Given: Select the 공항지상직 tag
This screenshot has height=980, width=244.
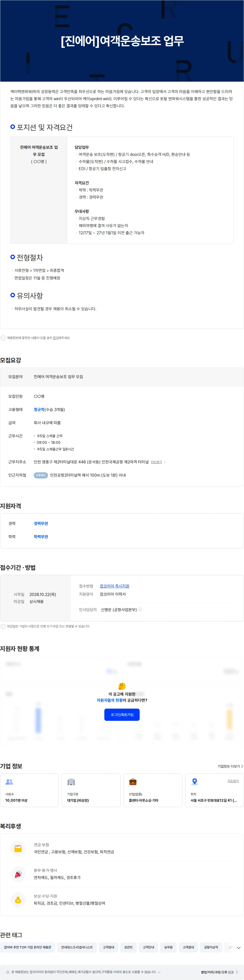Looking at the screenshot, I should [211, 947].
